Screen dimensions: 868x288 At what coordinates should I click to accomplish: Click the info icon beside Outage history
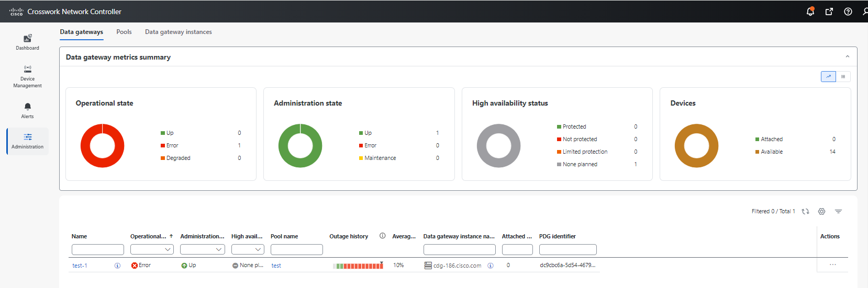[x=383, y=236]
